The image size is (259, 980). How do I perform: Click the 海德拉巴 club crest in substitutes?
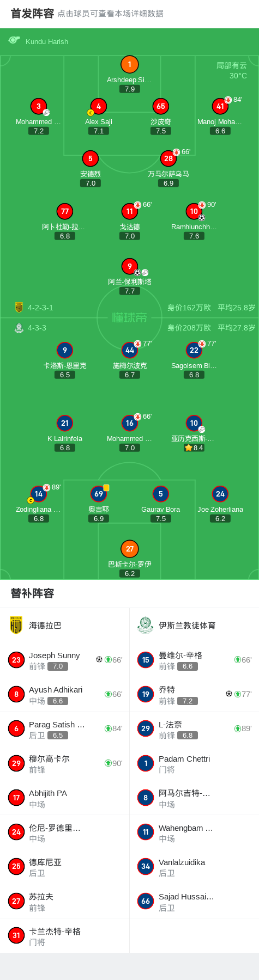(x=16, y=625)
